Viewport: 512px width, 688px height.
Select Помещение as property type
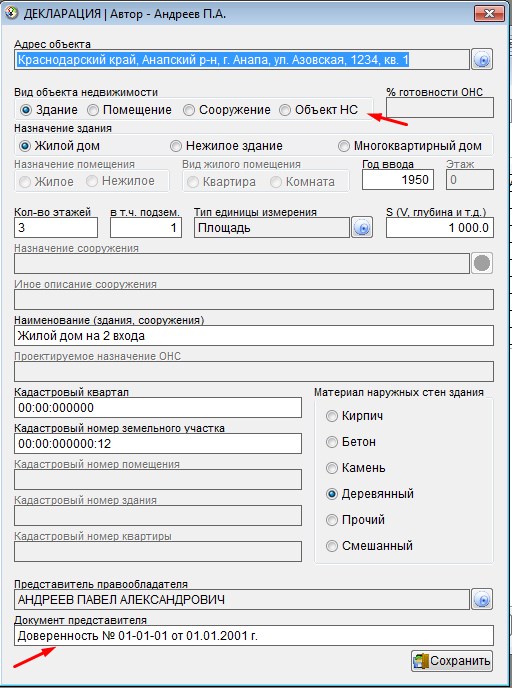pos(129,110)
